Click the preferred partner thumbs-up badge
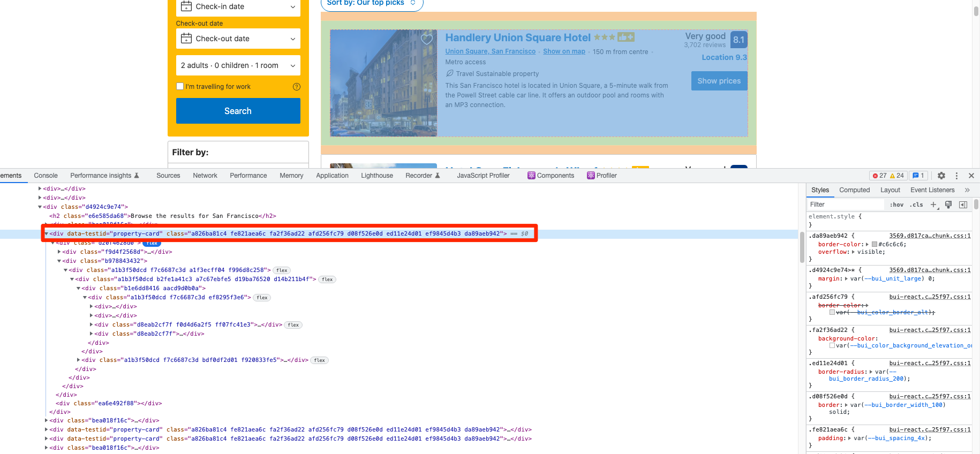The height and width of the screenshot is (454, 980). pyautogui.click(x=625, y=37)
